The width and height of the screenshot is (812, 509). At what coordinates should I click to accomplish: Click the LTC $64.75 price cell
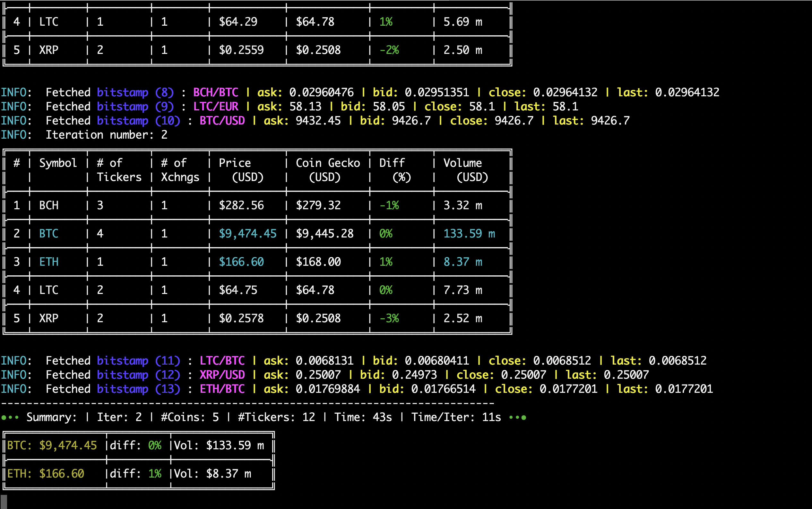[x=238, y=290]
